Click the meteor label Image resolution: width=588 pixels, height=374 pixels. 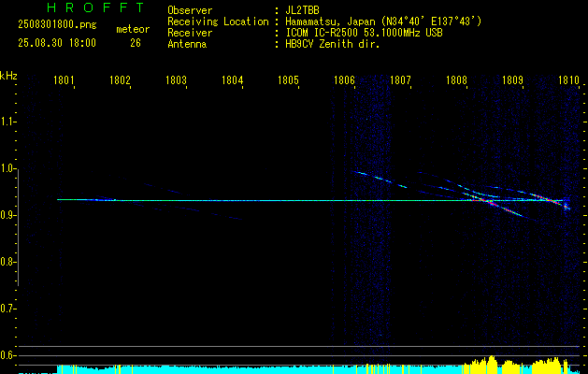133,29
